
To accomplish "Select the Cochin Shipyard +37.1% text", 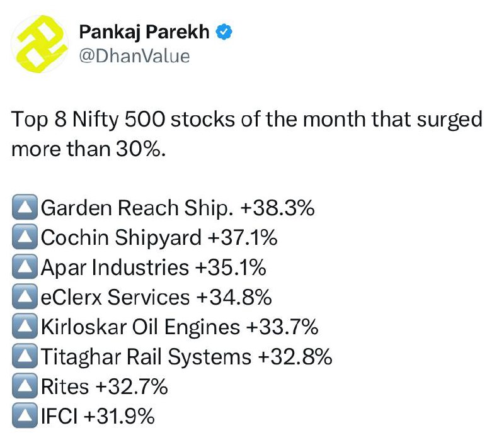I will click(x=159, y=237).
